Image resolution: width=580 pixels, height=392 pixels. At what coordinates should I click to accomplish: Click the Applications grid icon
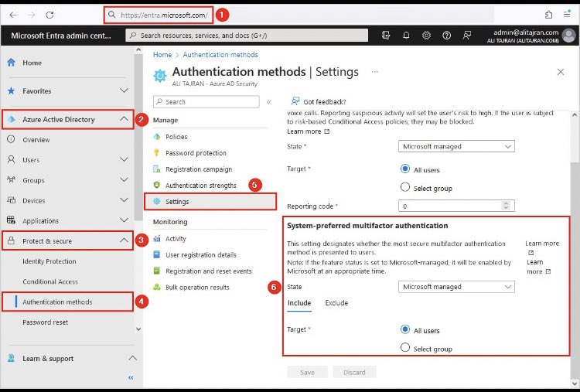[x=11, y=220]
